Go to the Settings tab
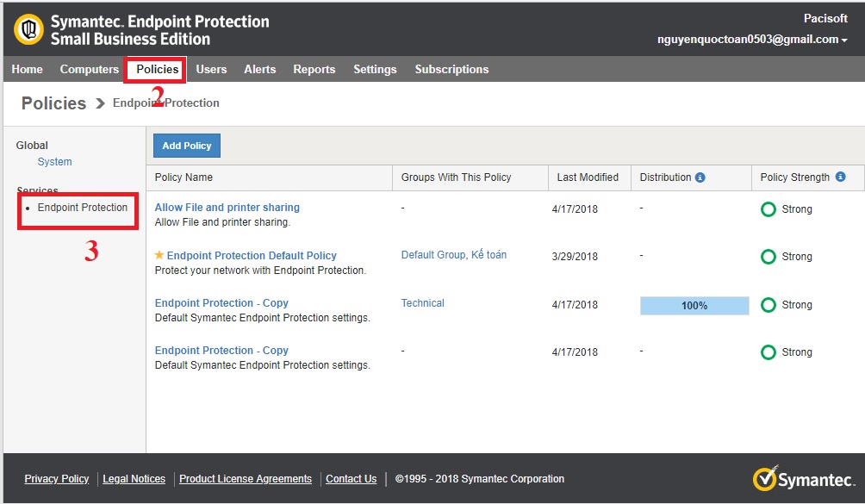The image size is (865, 504). 375,70
